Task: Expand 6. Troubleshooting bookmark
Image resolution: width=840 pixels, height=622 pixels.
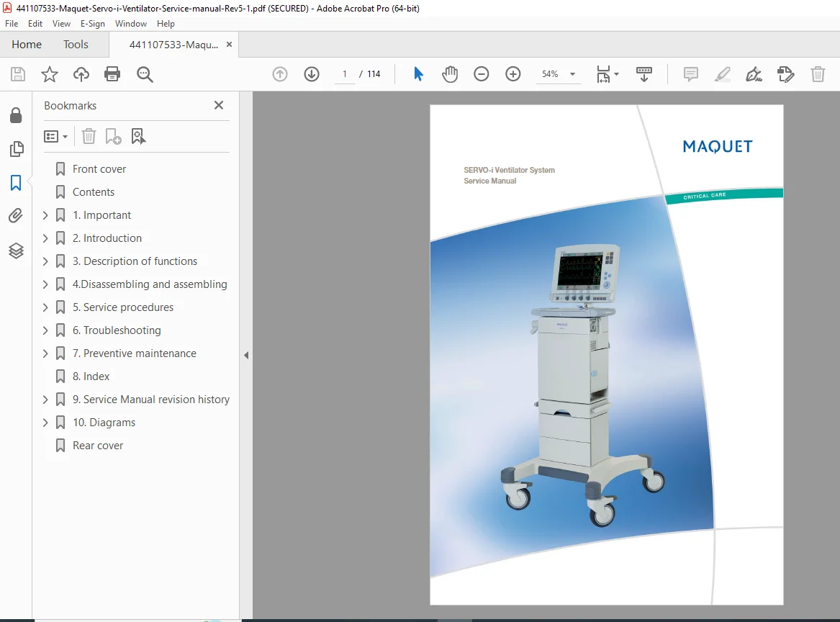Action: pos(45,330)
